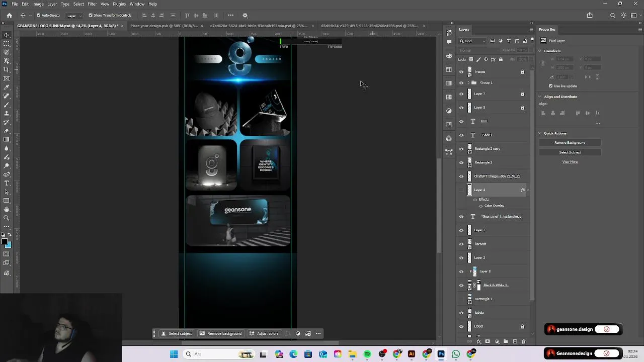
Task: Open Spotify from the taskbar
Action: [x=367, y=354]
